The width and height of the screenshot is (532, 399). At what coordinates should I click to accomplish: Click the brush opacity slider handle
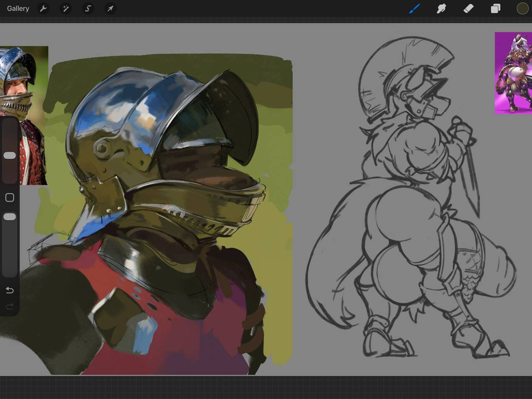(10, 217)
